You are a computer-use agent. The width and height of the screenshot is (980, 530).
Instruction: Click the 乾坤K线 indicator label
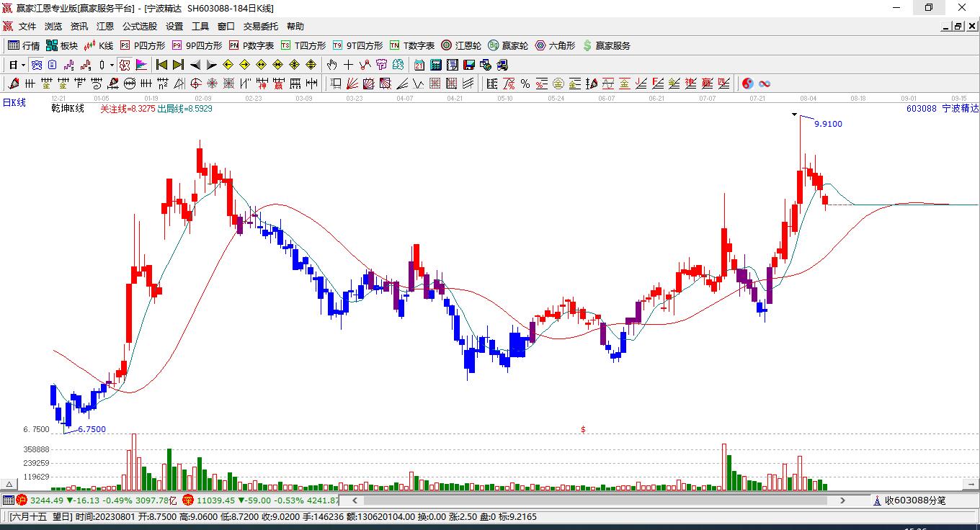coord(68,109)
